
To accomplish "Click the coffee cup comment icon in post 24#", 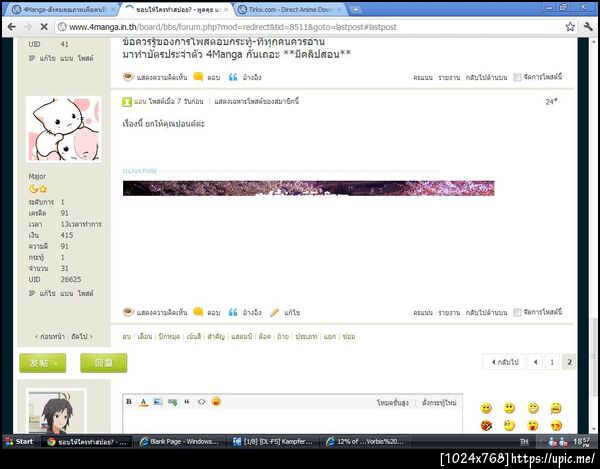I will coord(128,312).
